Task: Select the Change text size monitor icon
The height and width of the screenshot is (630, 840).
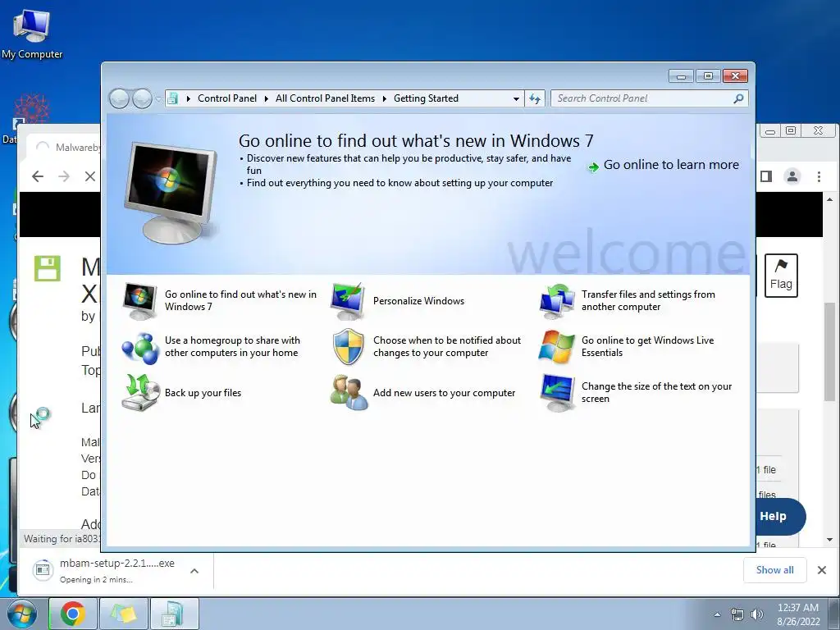Action: point(556,393)
